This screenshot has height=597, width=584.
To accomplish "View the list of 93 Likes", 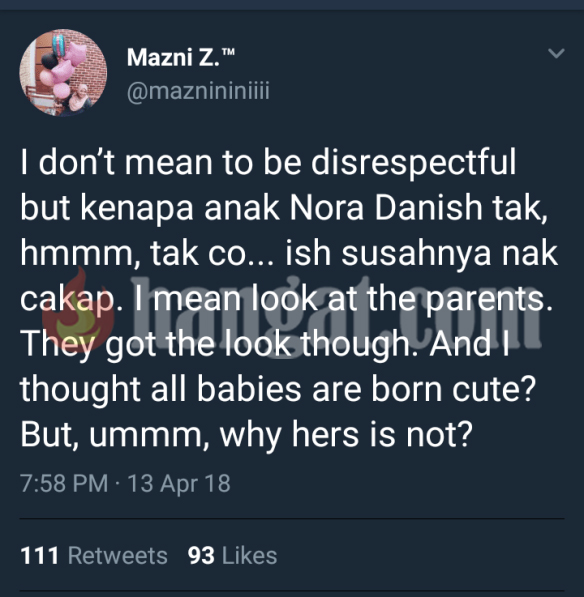I will pyautogui.click(x=232, y=555).
